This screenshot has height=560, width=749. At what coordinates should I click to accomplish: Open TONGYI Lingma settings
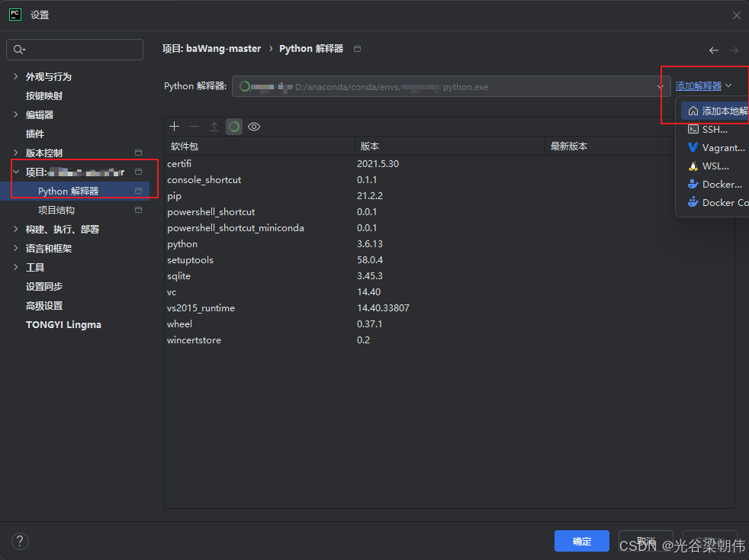coord(63,325)
